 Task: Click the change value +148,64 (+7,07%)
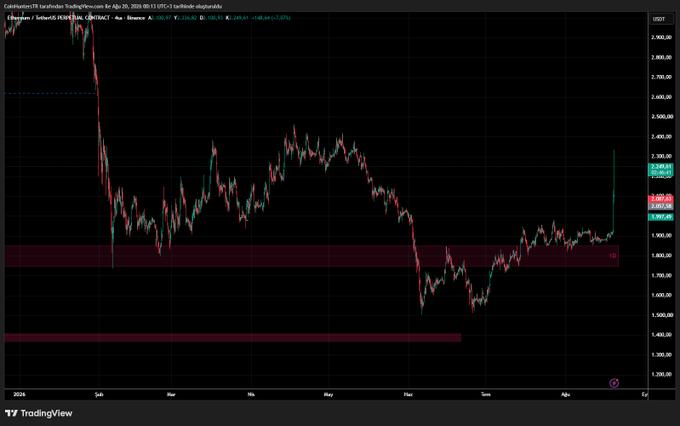click(271, 18)
